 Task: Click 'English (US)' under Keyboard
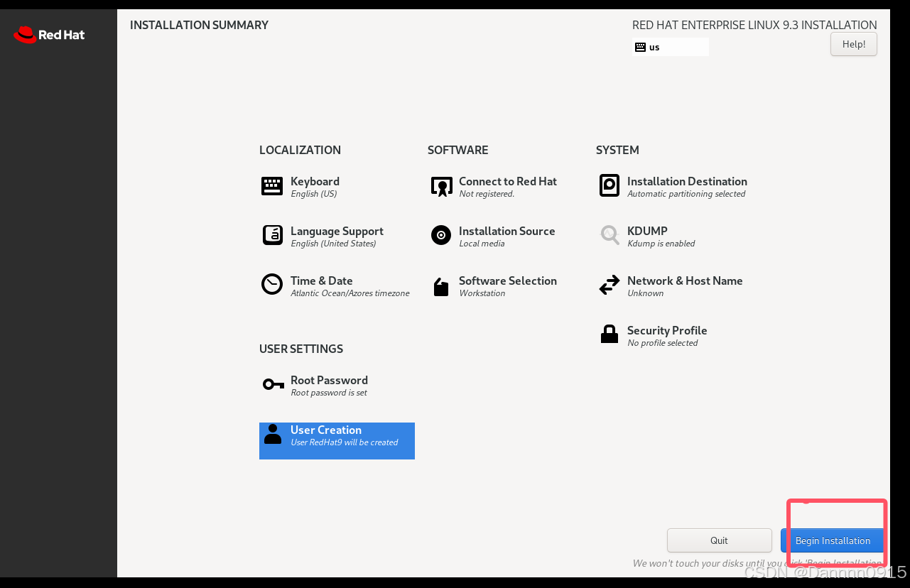(x=313, y=194)
